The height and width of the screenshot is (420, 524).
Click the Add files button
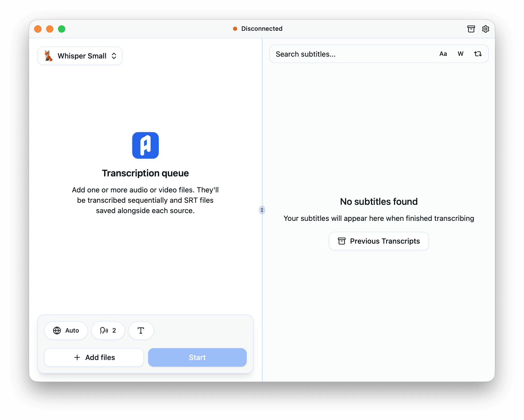pos(94,357)
